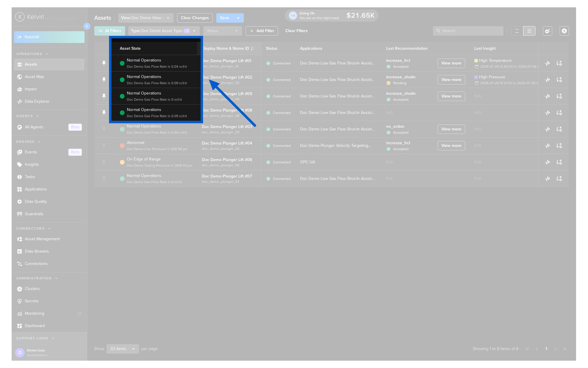Open the Save dropdown arrow
588x368 pixels.
(238, 18)
